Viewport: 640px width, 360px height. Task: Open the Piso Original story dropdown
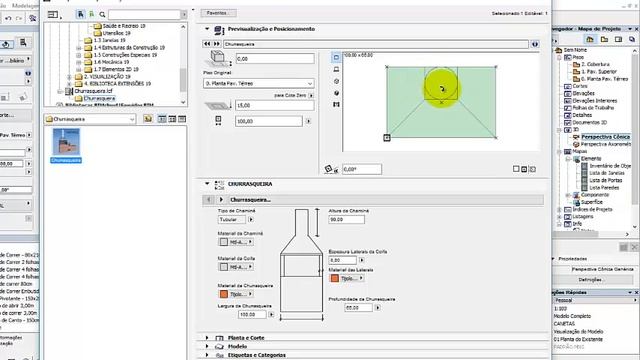pos(259,83)
